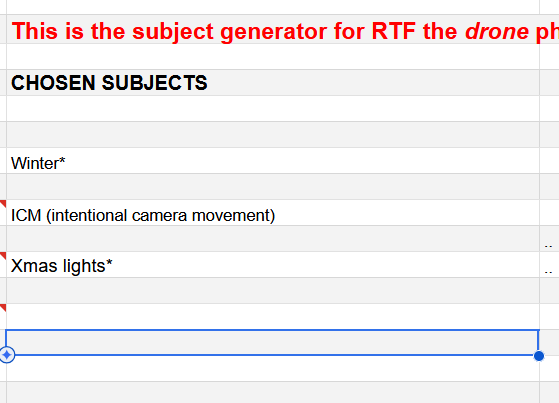Screen dimensions: 559x403
Task: Click the sparkle icon on the selected cell
Action: (7, 355)
